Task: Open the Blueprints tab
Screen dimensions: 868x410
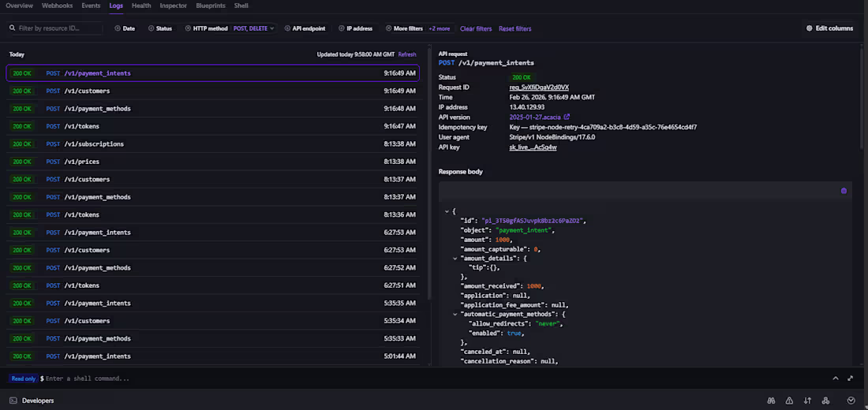Action: click(211, 6)
